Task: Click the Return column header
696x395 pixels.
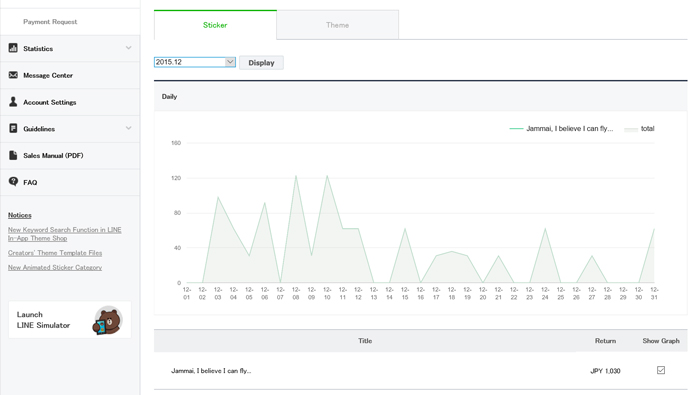Action: [605, 341]
